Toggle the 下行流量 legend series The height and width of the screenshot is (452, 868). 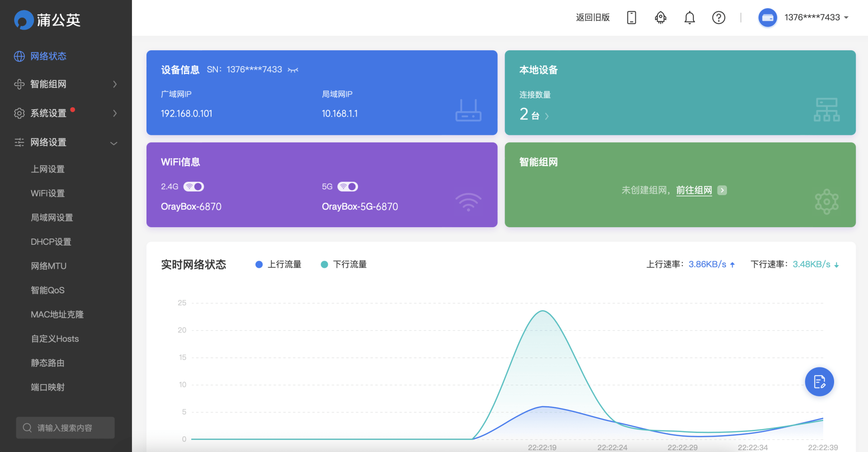pos(344,264)
